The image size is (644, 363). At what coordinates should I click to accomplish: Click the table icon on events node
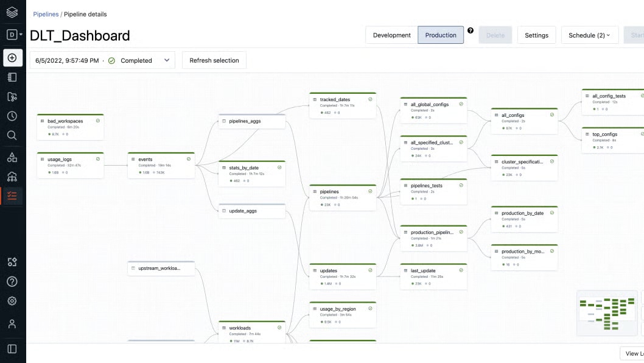coord(133,159)
